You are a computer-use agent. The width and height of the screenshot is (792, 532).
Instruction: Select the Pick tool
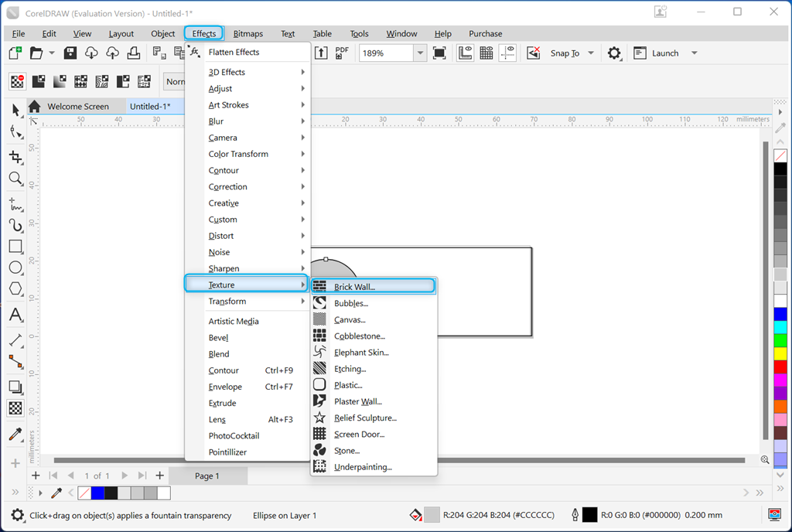[x=15, y=110]
